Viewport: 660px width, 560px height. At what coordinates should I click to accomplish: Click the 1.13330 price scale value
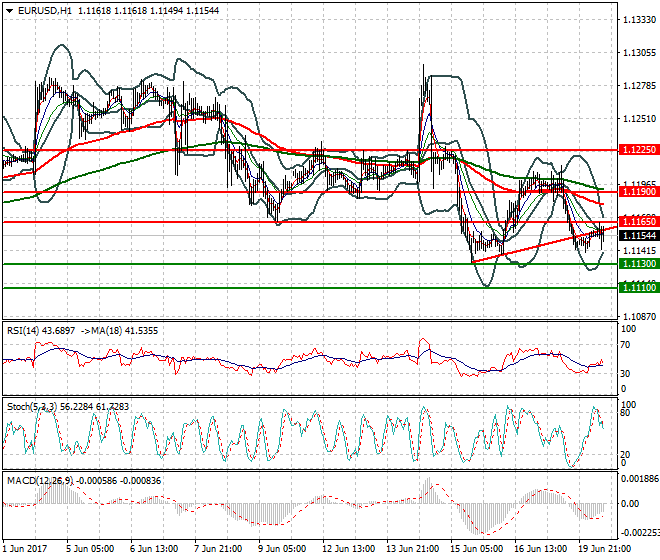point(637,20)
